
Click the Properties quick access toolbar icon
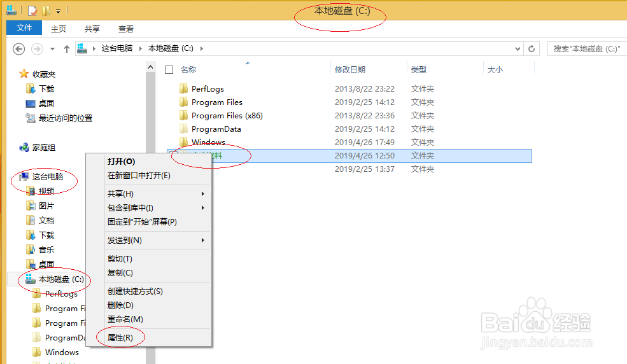click(x=32, y=10)
